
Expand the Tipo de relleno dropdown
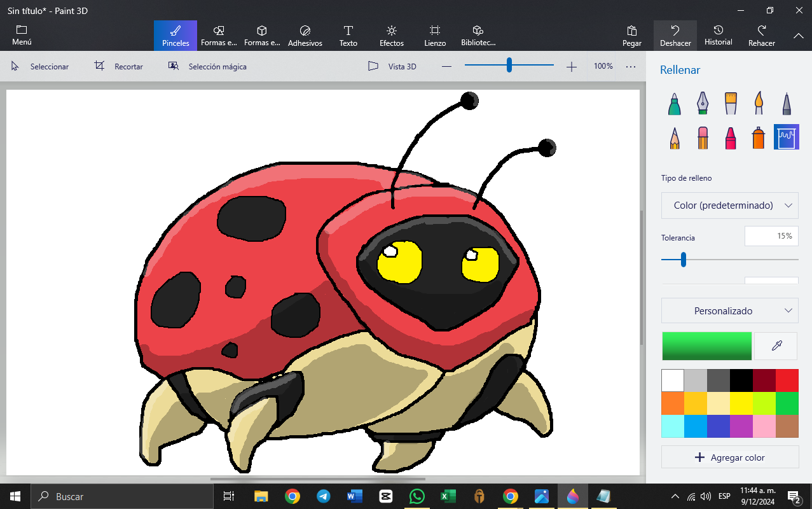(730, 206)
